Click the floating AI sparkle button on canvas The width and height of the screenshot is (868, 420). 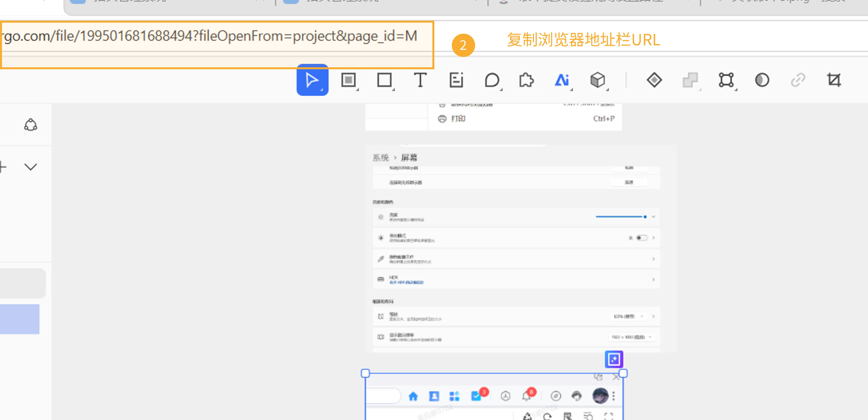(x=614, y=359)
